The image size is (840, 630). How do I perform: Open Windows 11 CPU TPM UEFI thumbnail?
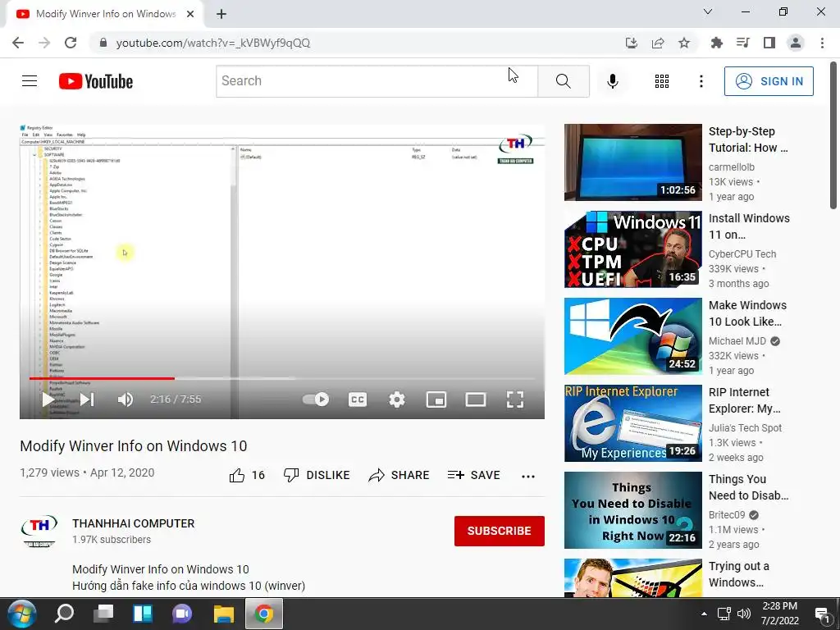tap(632, 249)
